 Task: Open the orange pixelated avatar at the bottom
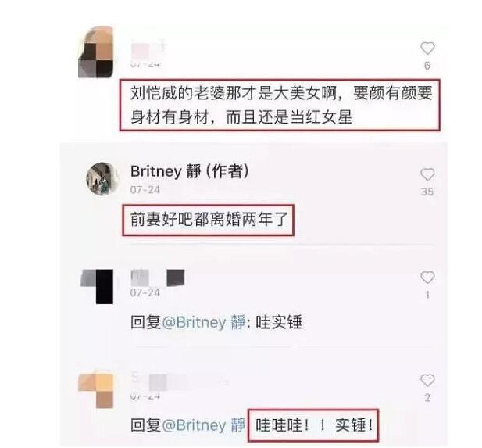96,390
